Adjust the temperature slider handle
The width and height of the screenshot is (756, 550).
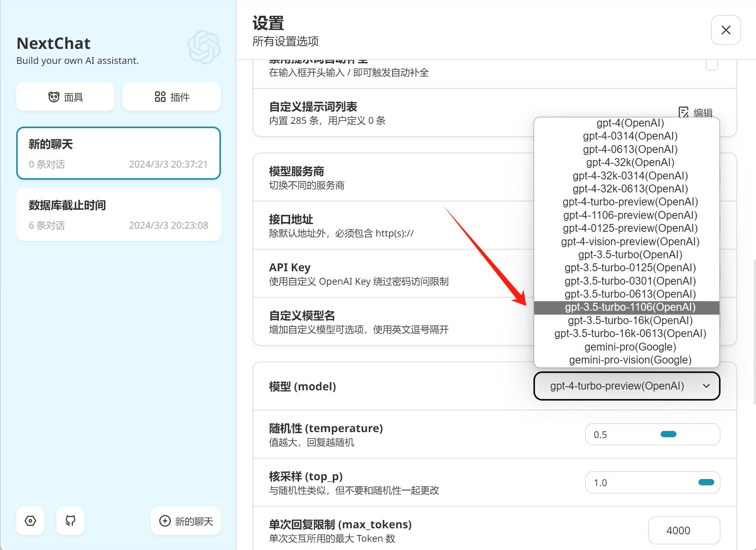[669, 434]
